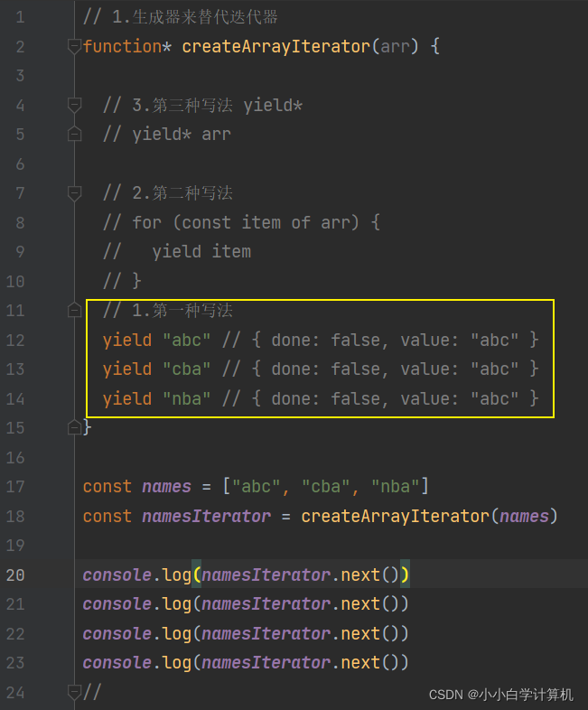Screen dimensions: 588x710
Task: Click the arr parameter on line 2
Action: click(x=396, y=46)
